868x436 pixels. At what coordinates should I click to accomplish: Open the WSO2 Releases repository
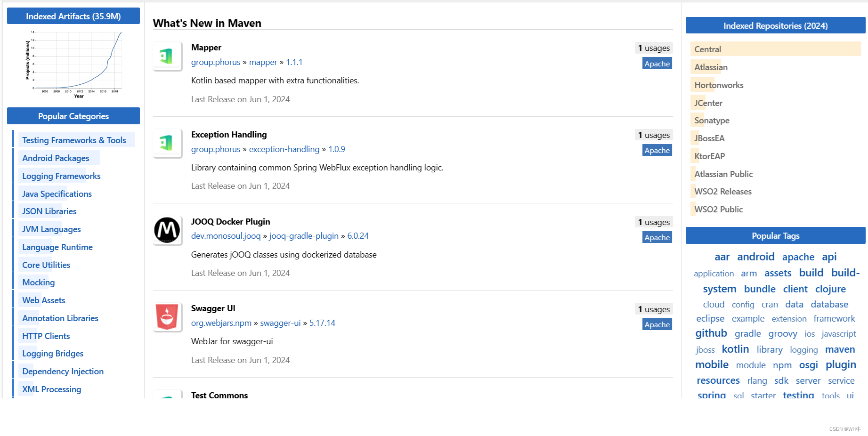pos(723,192)
